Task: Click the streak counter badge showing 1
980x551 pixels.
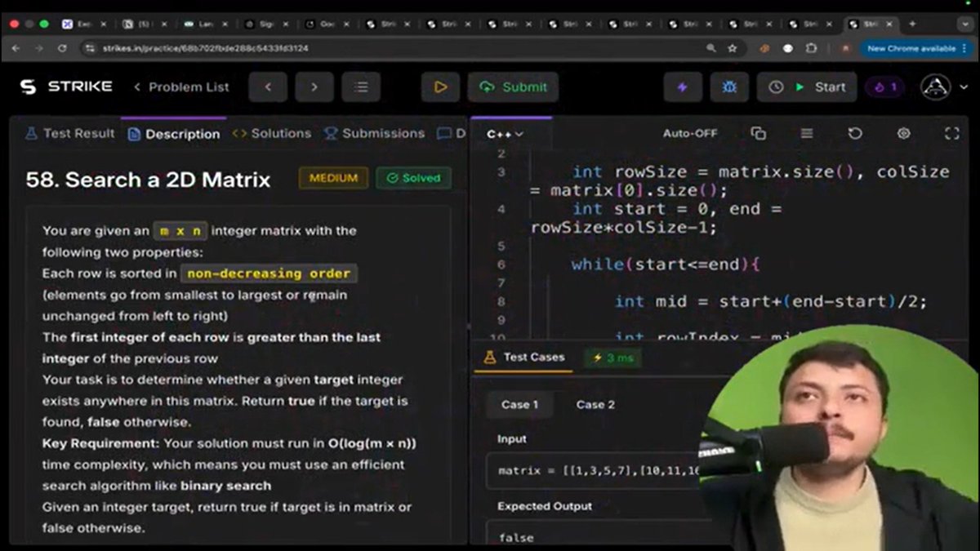Action: pyautogui.click(x=883, y=87)
